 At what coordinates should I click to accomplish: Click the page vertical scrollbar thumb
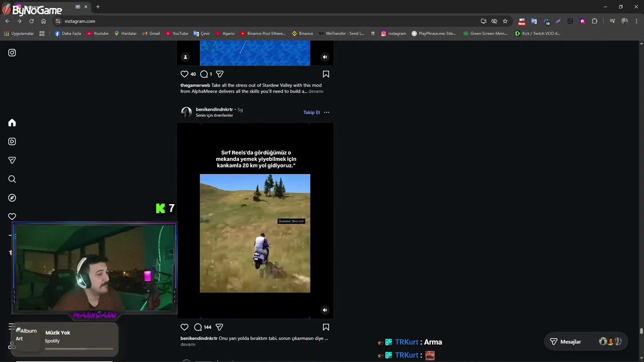coord(641,331)
